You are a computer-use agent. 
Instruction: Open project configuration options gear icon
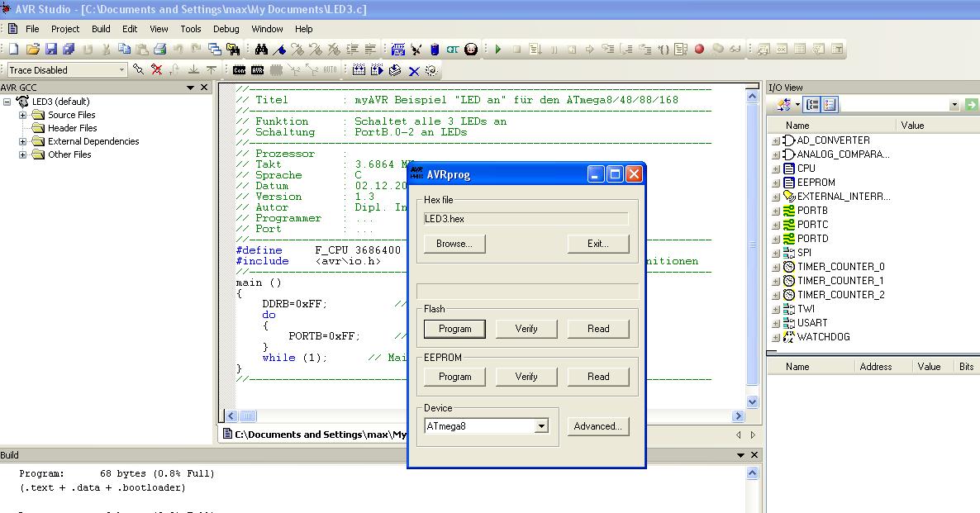point(431,70)
